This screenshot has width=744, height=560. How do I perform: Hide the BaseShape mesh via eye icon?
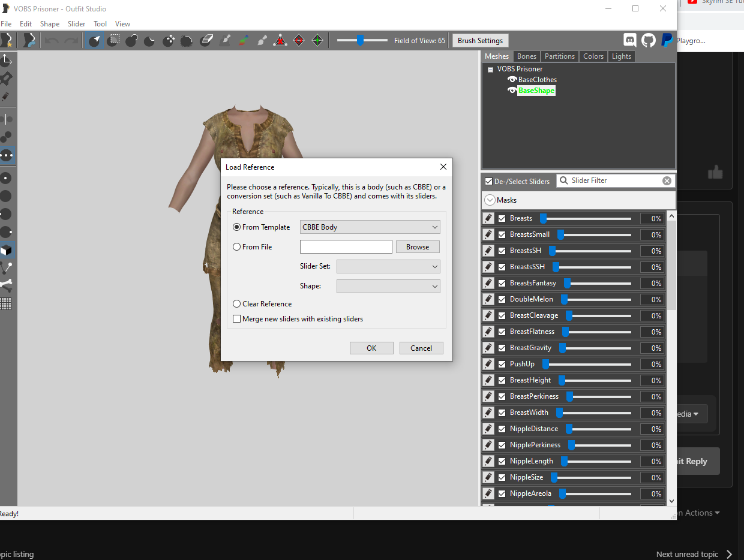(512, 91)
